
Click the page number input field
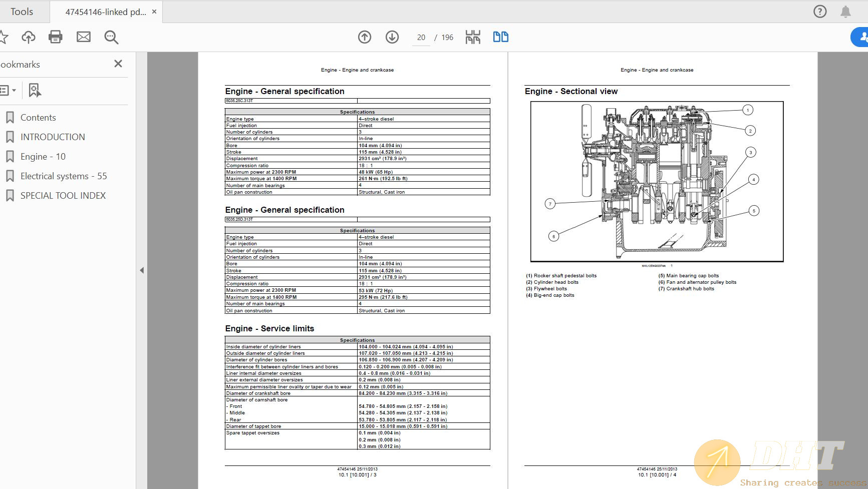coord(421,38)
